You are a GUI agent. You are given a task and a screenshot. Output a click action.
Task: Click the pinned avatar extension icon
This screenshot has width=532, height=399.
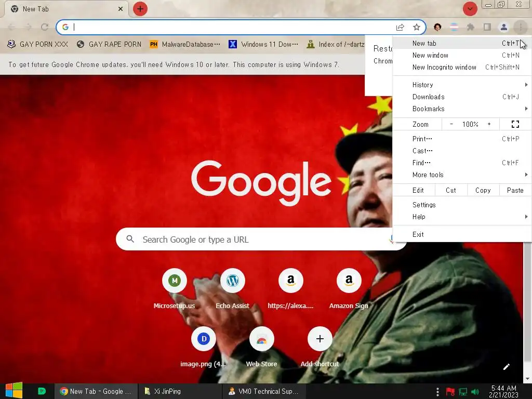(x=437, y=27)
